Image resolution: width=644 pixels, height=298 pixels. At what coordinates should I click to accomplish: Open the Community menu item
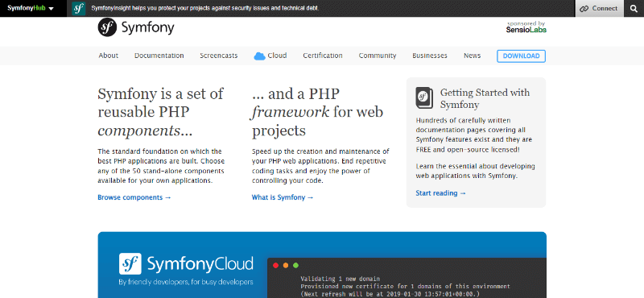(x=378, y=56)
